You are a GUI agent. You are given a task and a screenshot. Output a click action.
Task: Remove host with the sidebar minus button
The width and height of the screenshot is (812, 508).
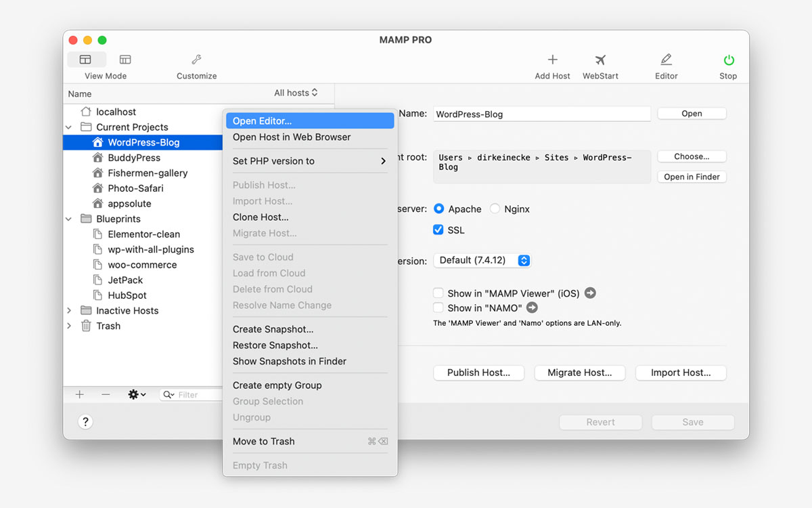pyautogui.click(x=106, y=394)
